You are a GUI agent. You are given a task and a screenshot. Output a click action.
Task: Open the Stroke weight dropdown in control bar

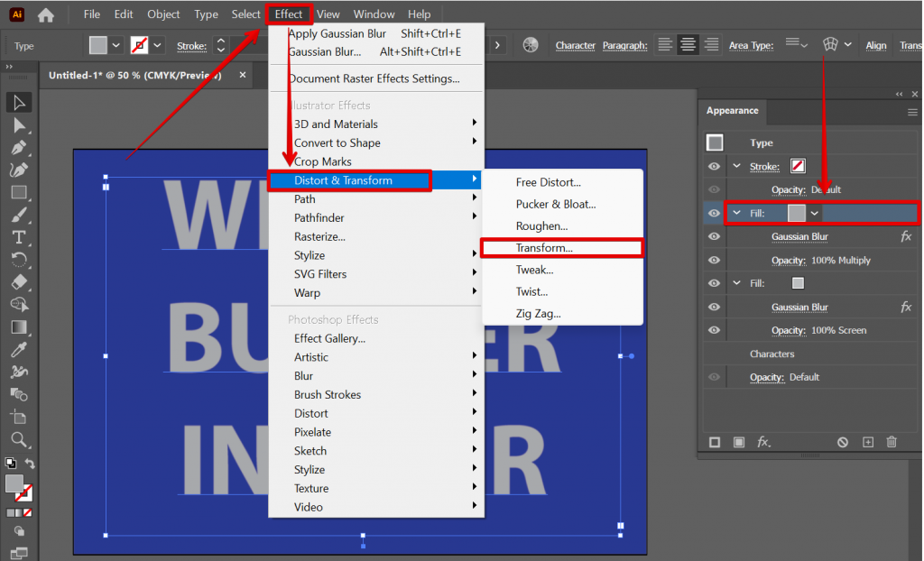point(222,45)
